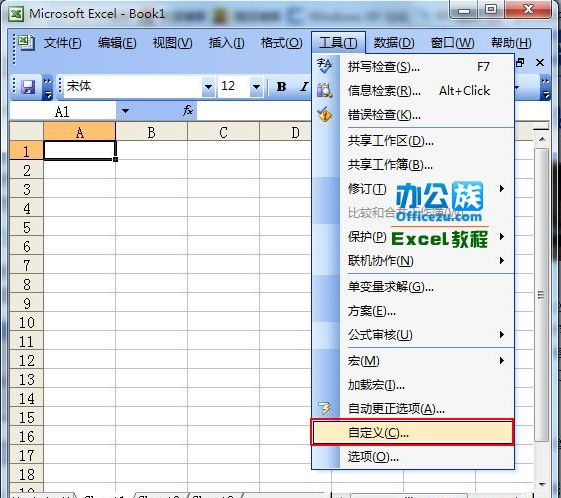This screenshot has width=561, height=498.
Task: Choose 拼写检查(S)... menu item
Action: coord(413,67)
